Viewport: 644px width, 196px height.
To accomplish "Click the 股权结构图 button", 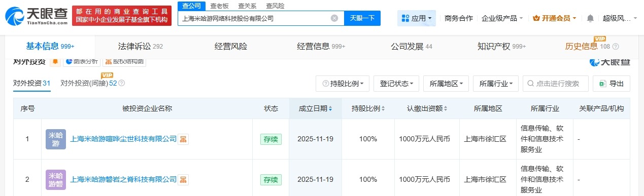I will click(125, 62).
